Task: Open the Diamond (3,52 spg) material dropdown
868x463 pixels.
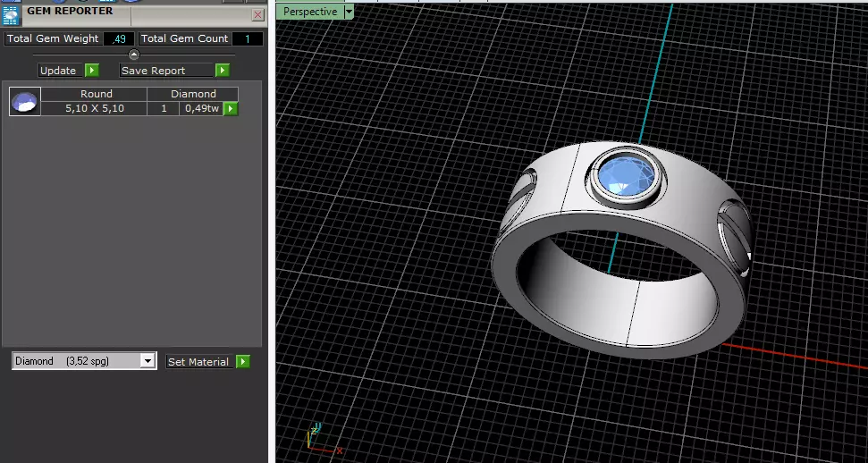Action: tap(147, 361)
